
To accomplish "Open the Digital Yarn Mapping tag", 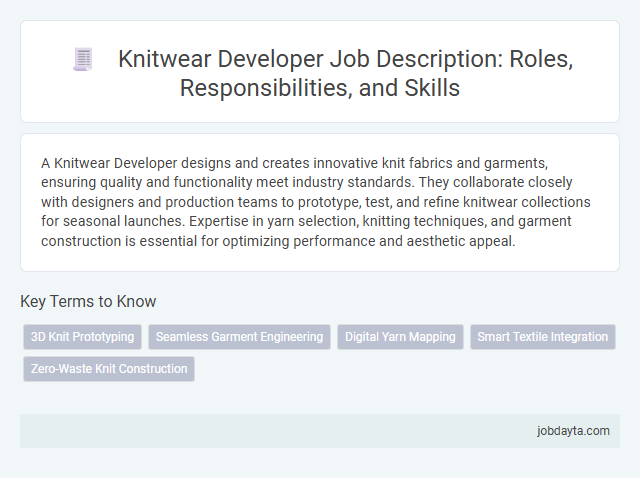I will [x=400, y=337].
